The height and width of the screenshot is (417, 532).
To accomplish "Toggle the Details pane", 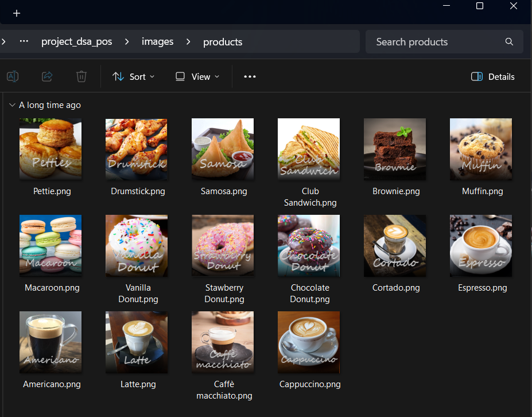I will pyautogui.click(x=492, y=77).
